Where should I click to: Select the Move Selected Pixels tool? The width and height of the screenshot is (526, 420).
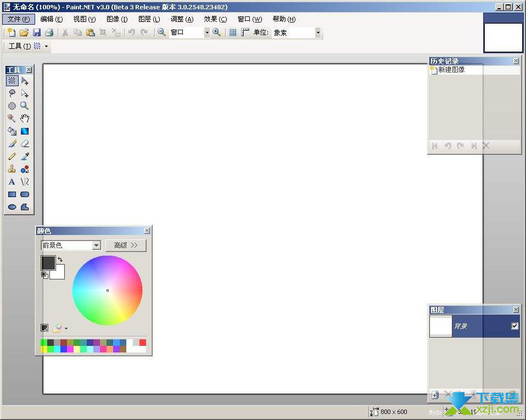(25, 81)
